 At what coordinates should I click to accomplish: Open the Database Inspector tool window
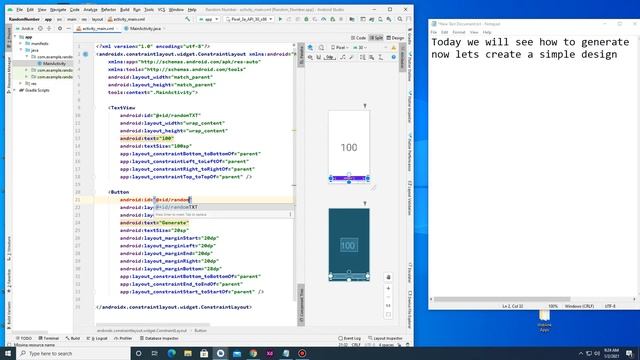(x=159, y=338)
